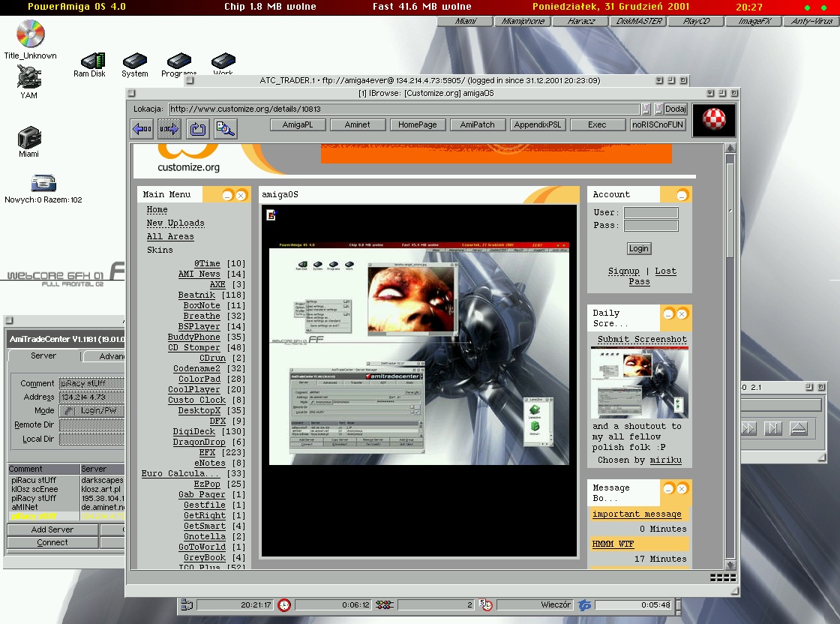
Task: Open the AmiPatch bookmark button
Action: click(477, 124)
